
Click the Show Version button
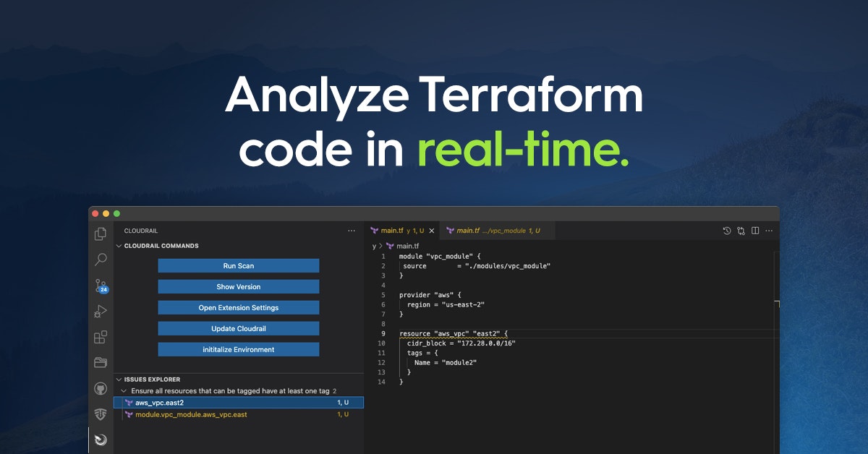coord(238,286)
